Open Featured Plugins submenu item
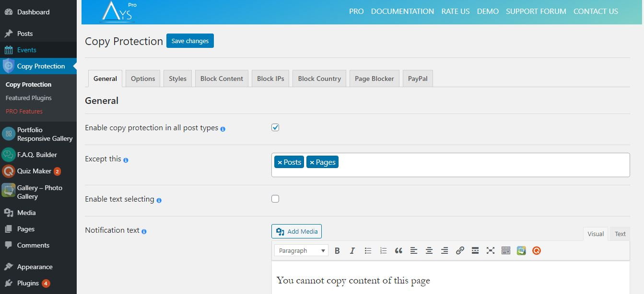This screenshot has width=644, height=294. coord(29,98)
